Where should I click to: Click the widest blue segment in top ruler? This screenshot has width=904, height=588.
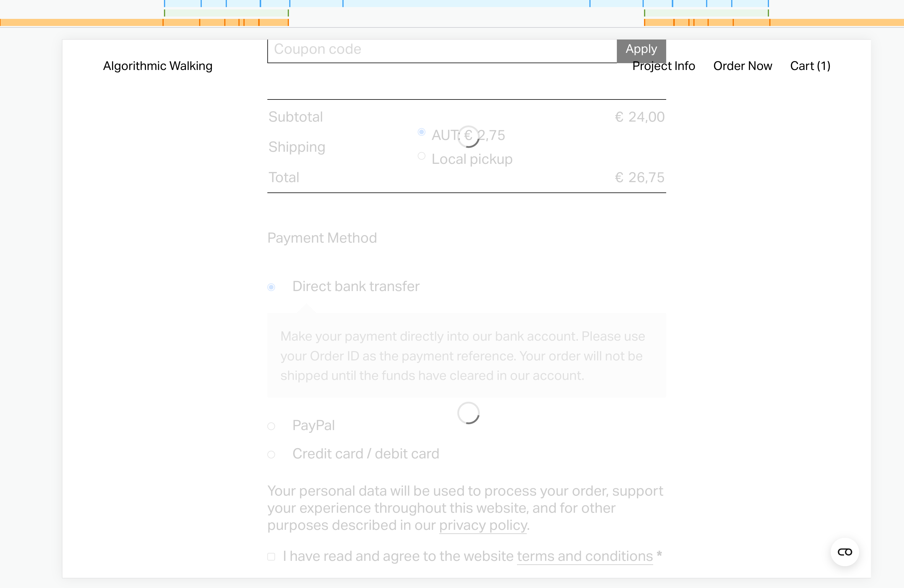pyautogui.click(x=466, y=3)
